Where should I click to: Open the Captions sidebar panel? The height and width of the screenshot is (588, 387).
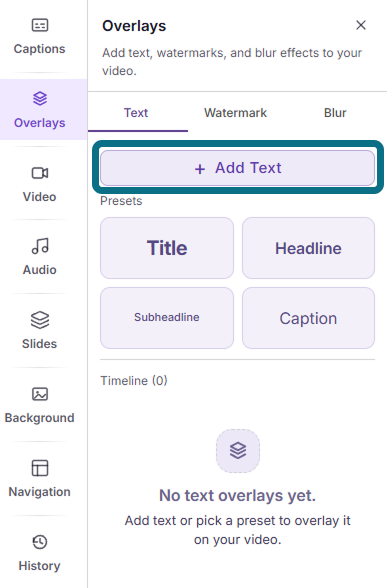tap(39, 37)
